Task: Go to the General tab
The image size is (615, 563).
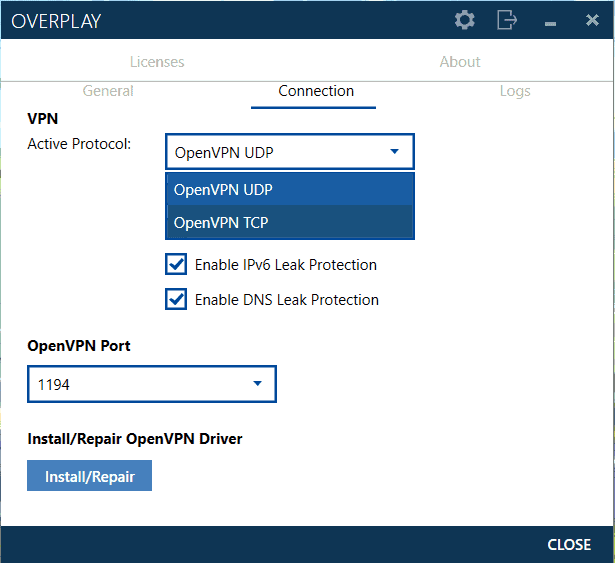Action: [x=108, y=91]
